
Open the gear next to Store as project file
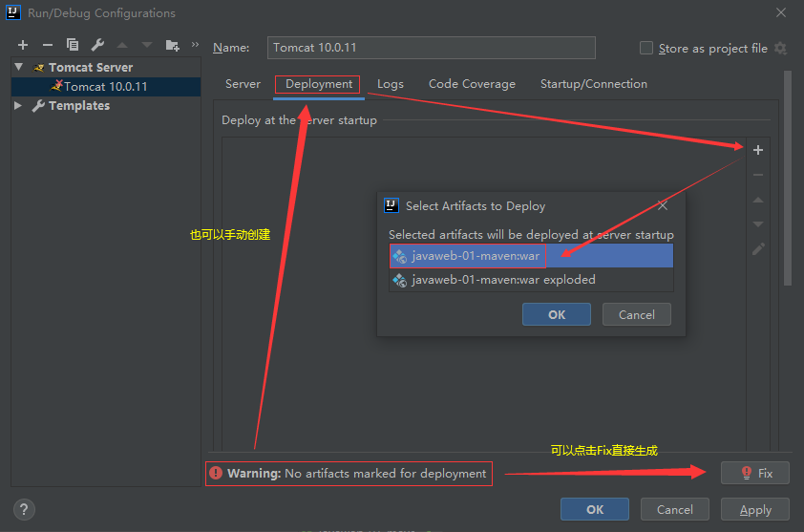tap(780, 48)
